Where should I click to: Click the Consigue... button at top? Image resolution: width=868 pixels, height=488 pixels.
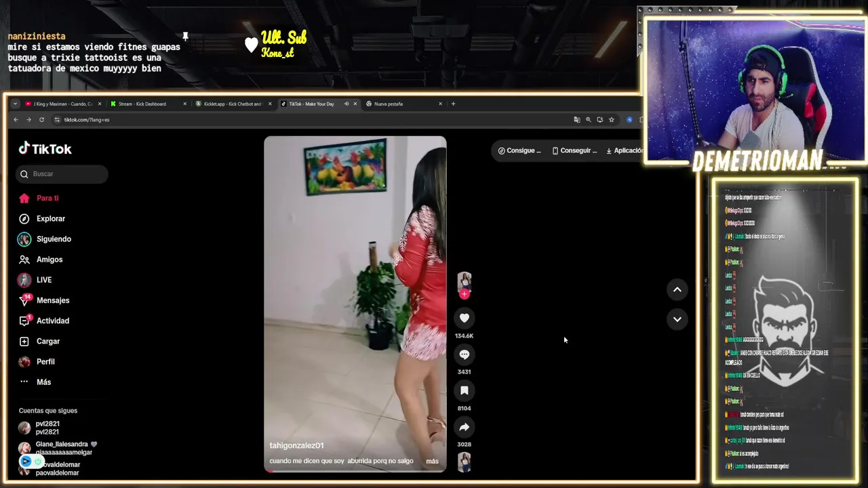click(x=519, y=150)
